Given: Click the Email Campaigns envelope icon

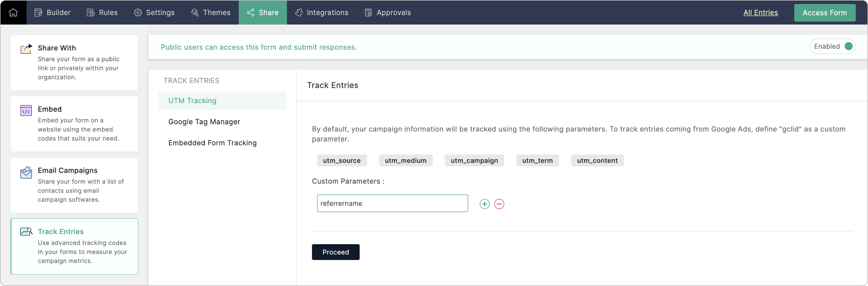Looking at the screenshot, I should pyautogui.click(x=26, y=172).
